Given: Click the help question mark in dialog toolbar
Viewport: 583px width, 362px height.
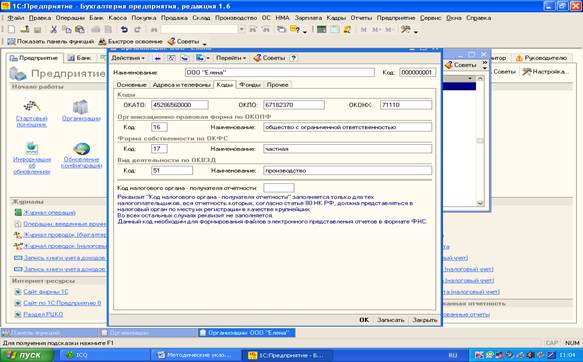Looking at the screenshot, I should coord(293,58).
